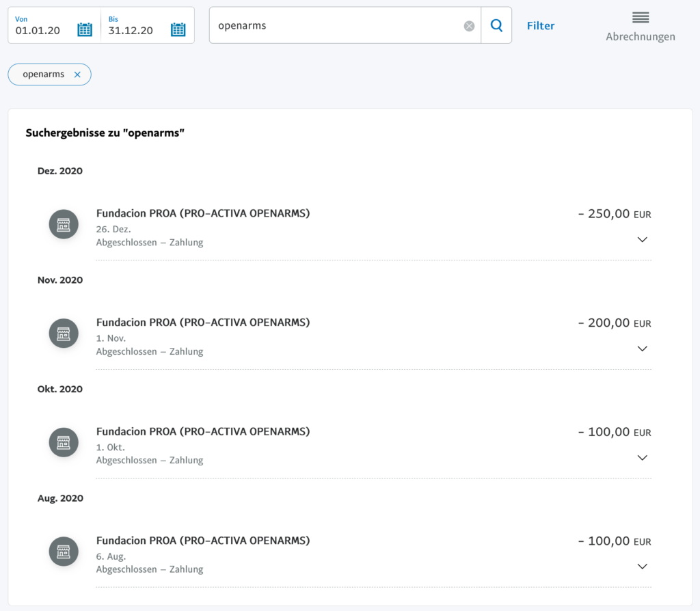Click the magnifying glass search button
Viewport: 700px width, 611px height.
click(496, 26)
